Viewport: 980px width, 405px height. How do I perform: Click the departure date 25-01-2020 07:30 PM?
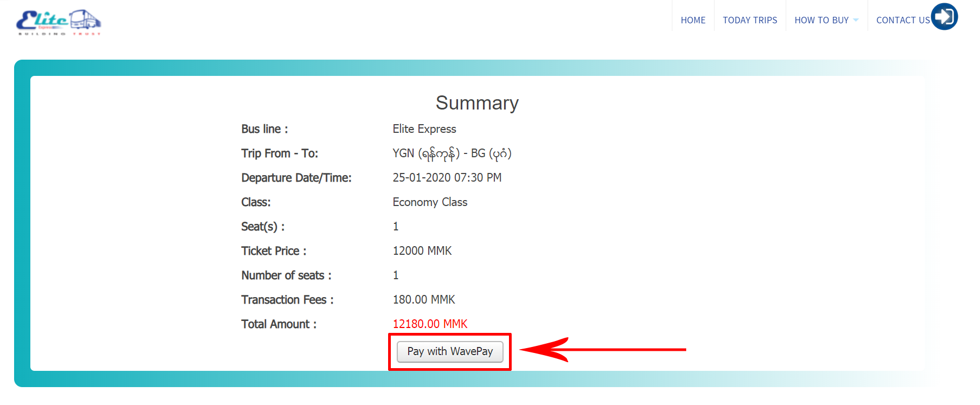pyautogui.click(x=447, y=177)
